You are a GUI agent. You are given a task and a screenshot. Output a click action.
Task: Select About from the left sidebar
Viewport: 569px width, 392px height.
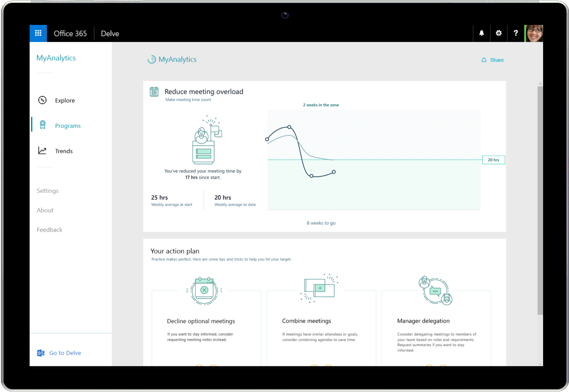[x=45, y=210]
